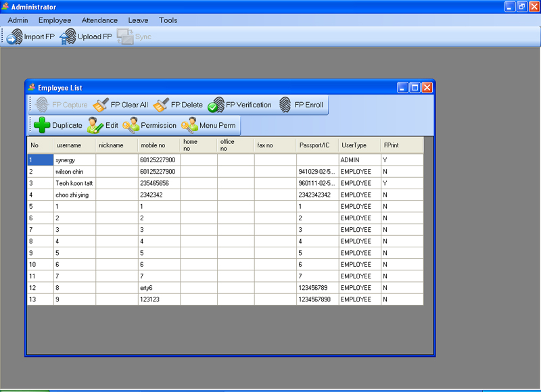
Task: Click the Duplicate toolbar grip handle
Action: click(30, 125)
